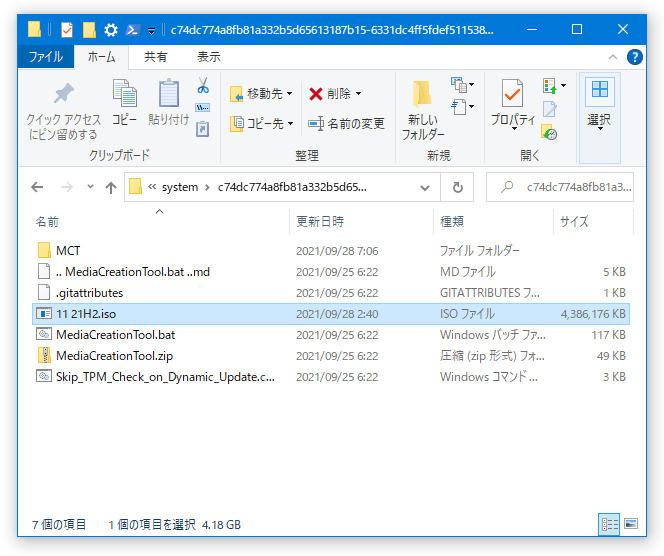The image size is (664, 556).
Task: Click the system breadcrumb in address bar
Action: 180,187
